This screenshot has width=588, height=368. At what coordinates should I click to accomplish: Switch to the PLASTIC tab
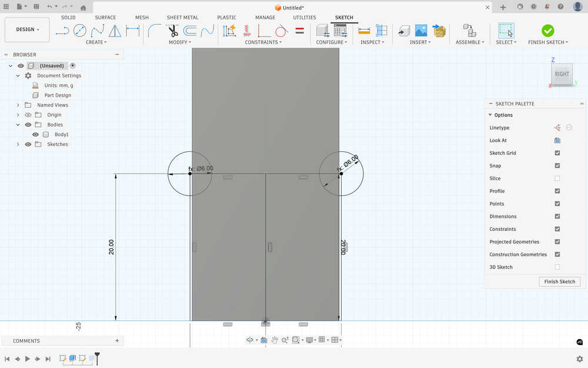[226, 17]
